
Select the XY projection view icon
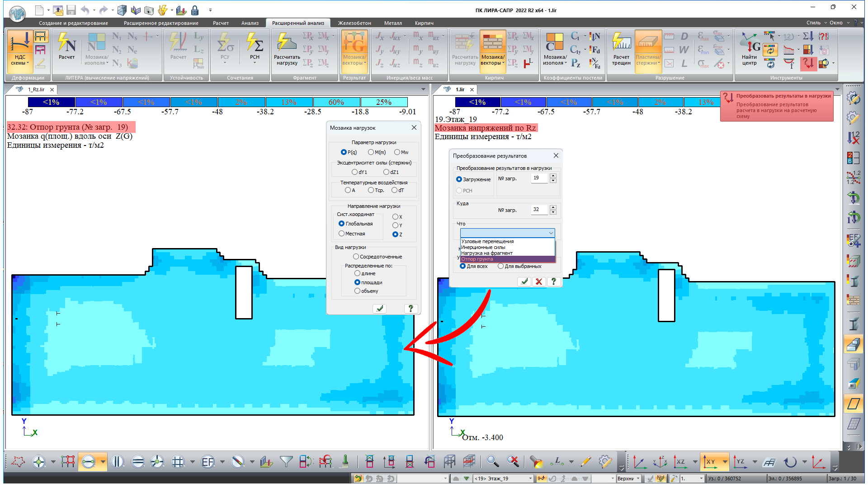click(x=711, y=462)
